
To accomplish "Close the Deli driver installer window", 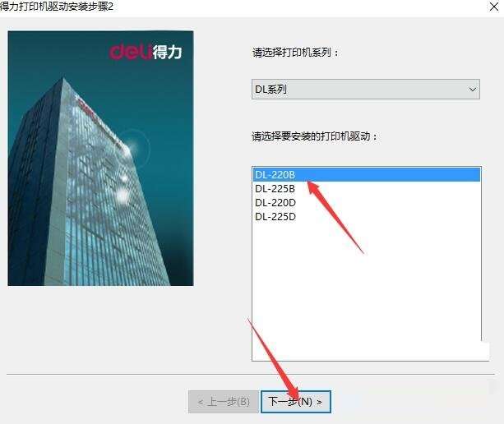I will click(x=493, y=7).
